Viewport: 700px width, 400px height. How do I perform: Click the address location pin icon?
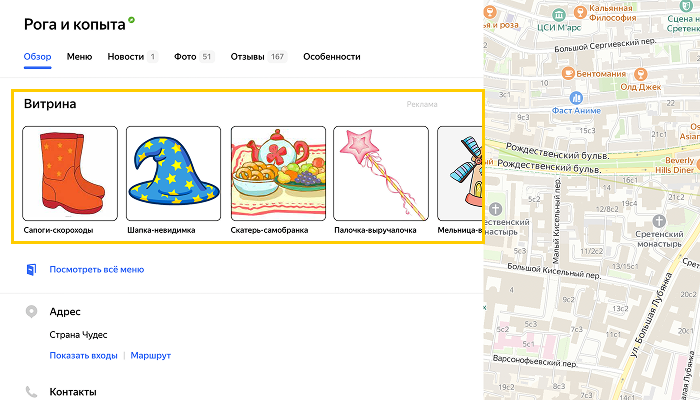pyautogui.click(x=32, y=312)
